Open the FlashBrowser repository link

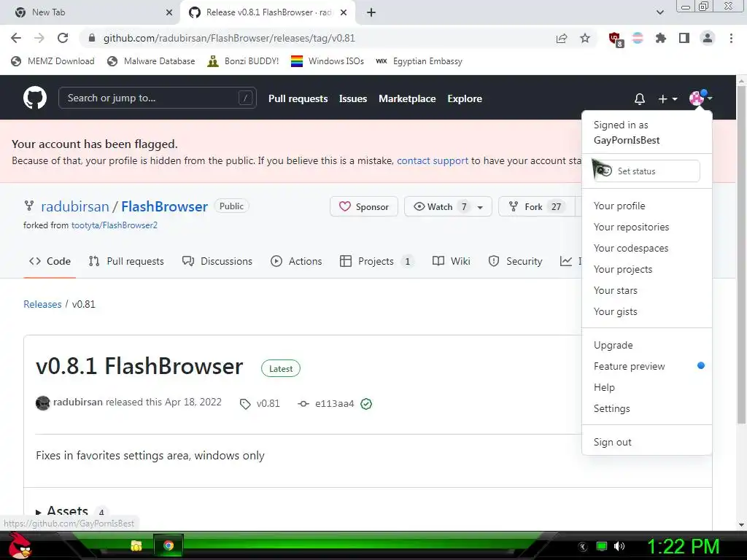[x=164, y=206]
